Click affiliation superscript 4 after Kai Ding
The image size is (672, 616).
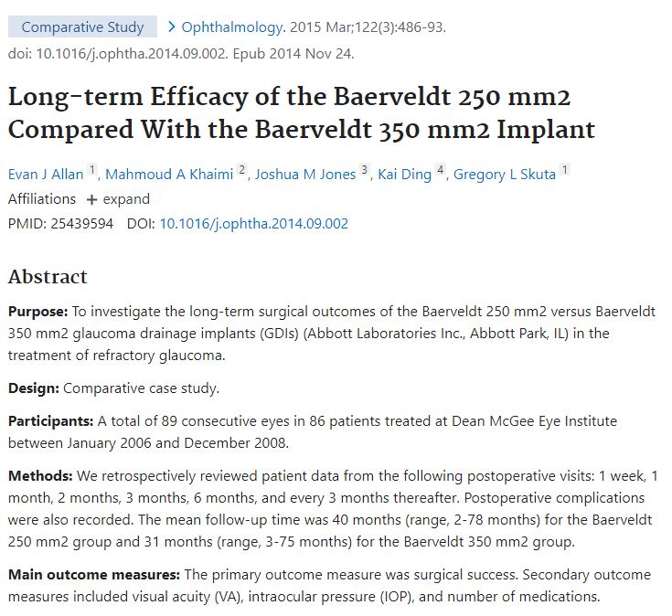coord(440,170)
